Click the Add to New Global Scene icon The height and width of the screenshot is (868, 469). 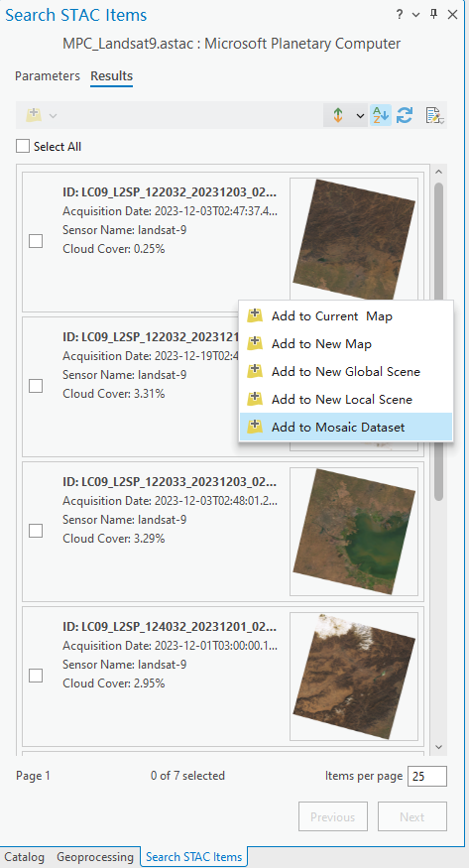255,371
